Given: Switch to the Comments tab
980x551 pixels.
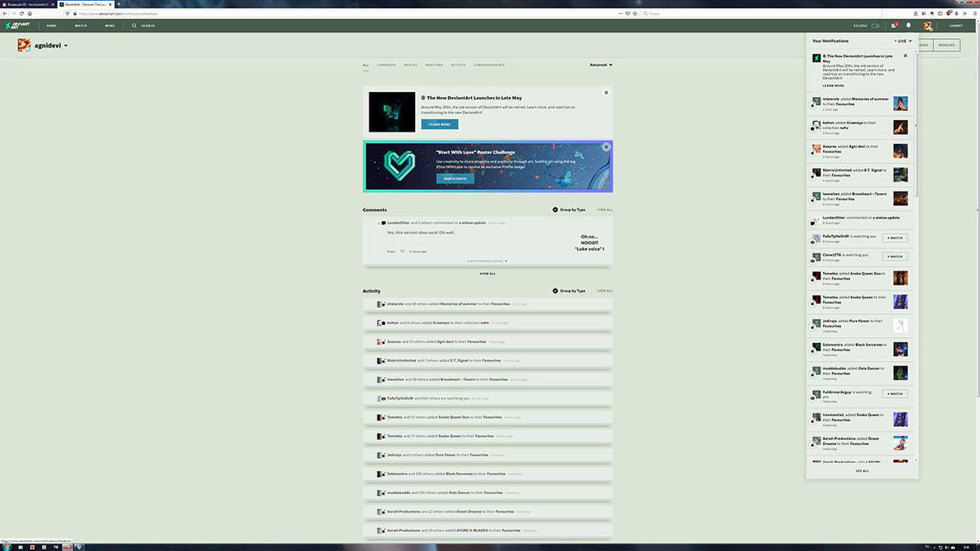Looking at the screenshot, I should pos(386,65).
